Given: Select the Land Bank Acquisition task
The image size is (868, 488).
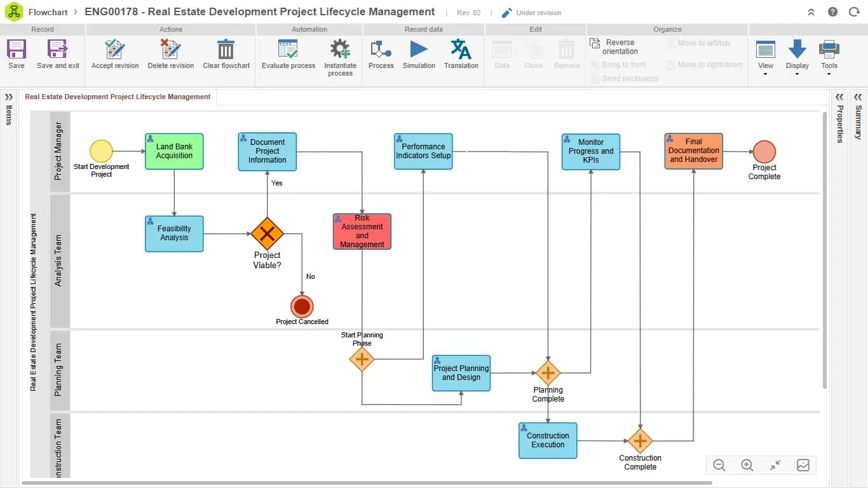Looking at the screenshot, I should [174, 151].
